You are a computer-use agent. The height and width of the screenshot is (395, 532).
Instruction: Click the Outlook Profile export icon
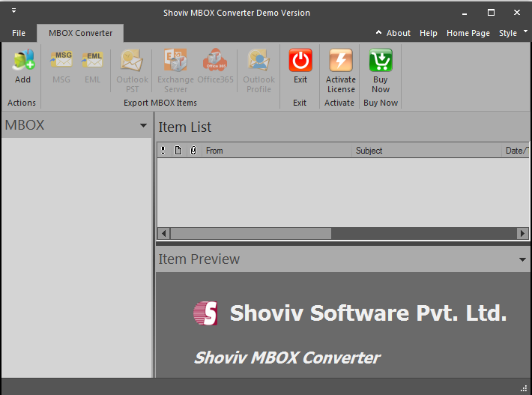259,61
